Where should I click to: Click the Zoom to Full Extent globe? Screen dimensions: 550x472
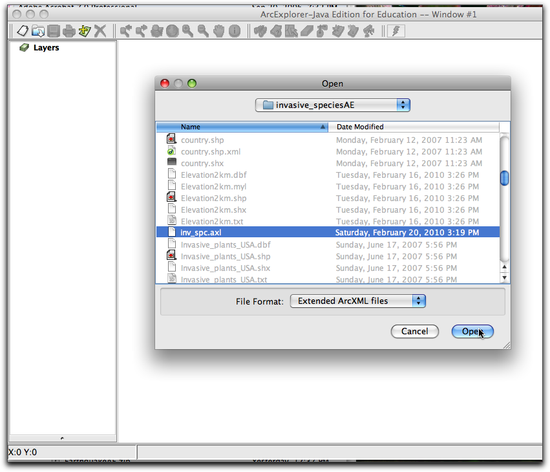(172, 31)
